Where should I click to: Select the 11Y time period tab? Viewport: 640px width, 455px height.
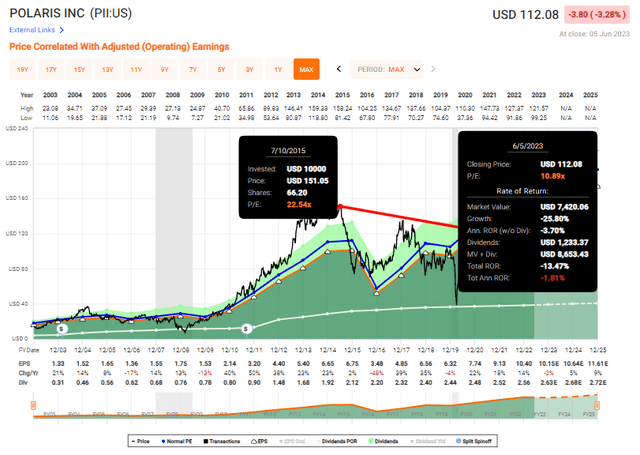(136, 69)
